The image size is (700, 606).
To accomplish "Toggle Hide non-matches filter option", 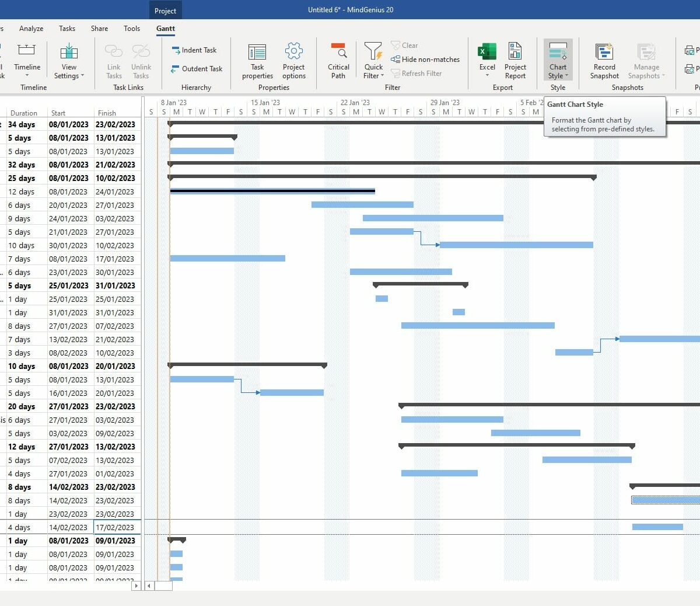I will point(425,60).
